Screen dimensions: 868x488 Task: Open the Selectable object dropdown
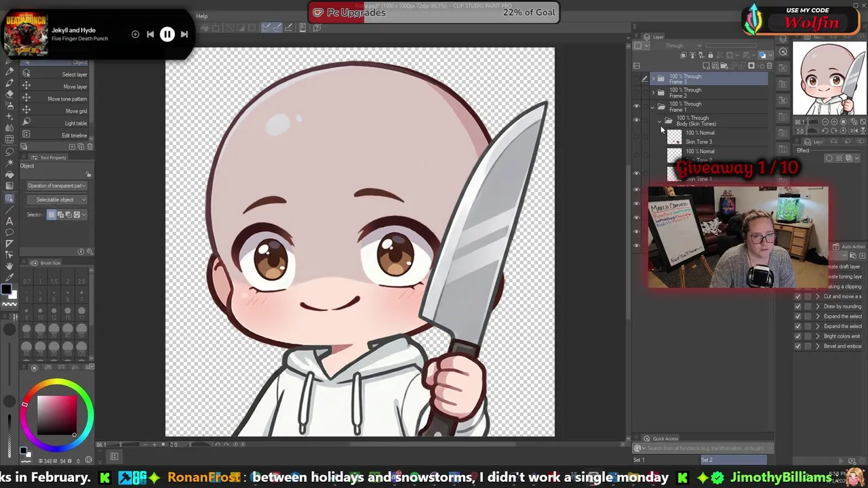pyautogui.click(x=57, y=200)
